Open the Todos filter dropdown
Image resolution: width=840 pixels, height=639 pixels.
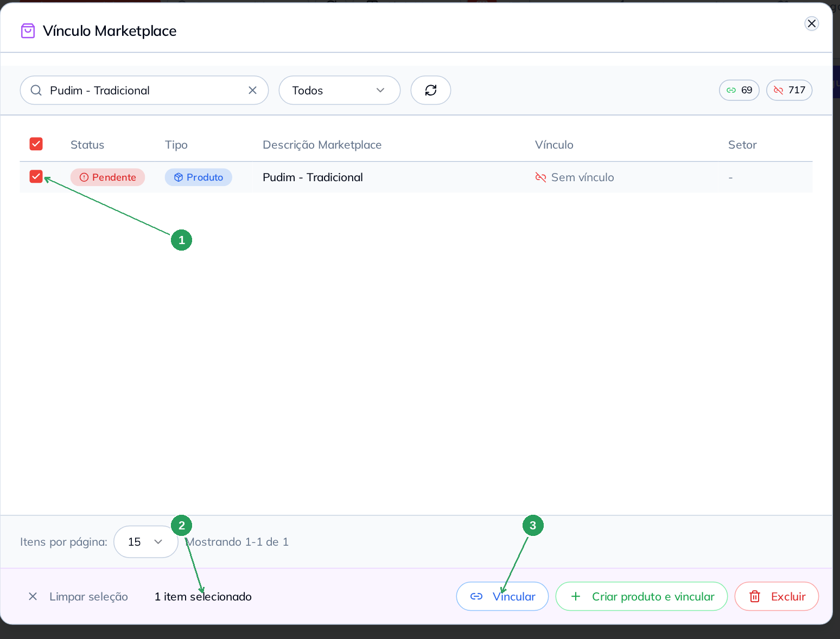pos(340,90)
